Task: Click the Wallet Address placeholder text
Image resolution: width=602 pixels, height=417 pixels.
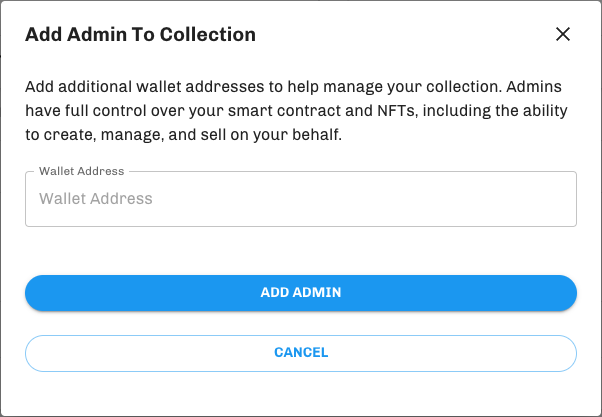Action: 96,199
